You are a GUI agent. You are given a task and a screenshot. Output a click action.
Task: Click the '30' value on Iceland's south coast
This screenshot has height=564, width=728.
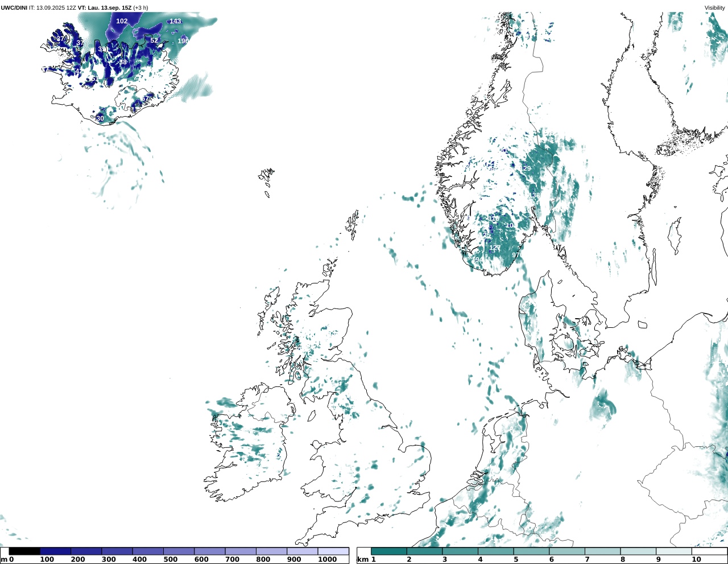point(100,118)
